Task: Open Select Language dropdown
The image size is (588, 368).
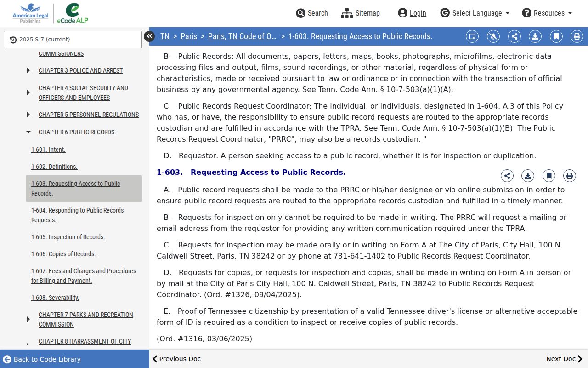Action: click(475, 13)
